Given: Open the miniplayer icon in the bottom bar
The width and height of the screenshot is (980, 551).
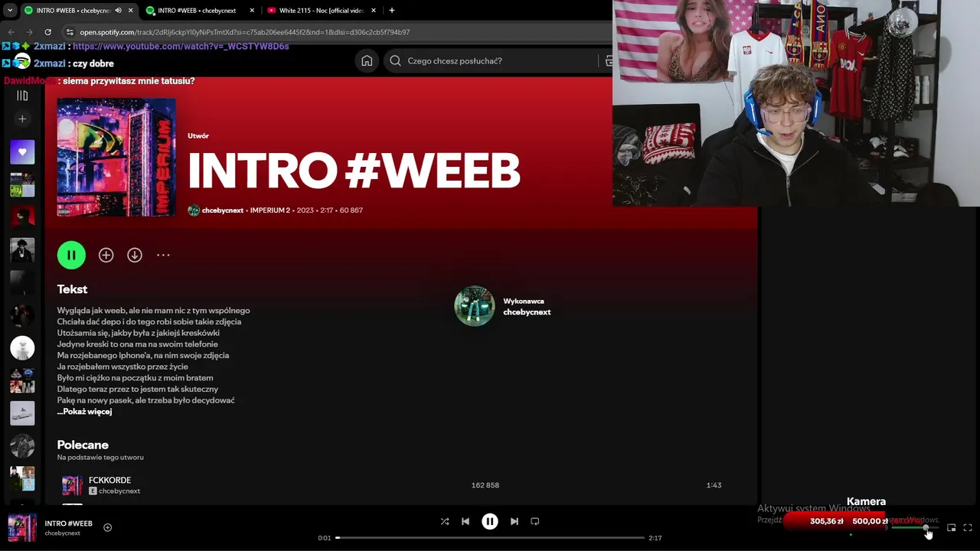Looking at the screenshot, I should tap(952, 528).
